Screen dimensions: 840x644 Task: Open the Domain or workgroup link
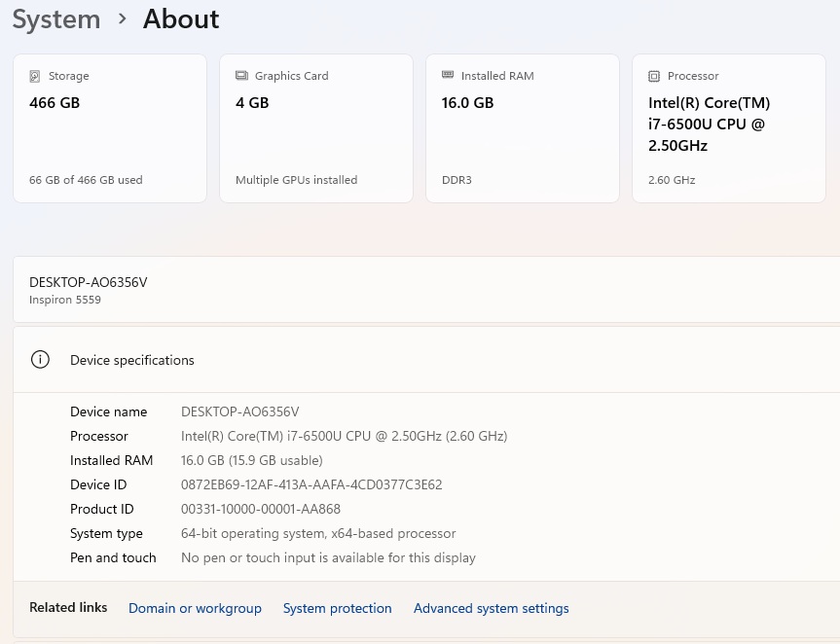pyautogui.click(x=195, y=608)
